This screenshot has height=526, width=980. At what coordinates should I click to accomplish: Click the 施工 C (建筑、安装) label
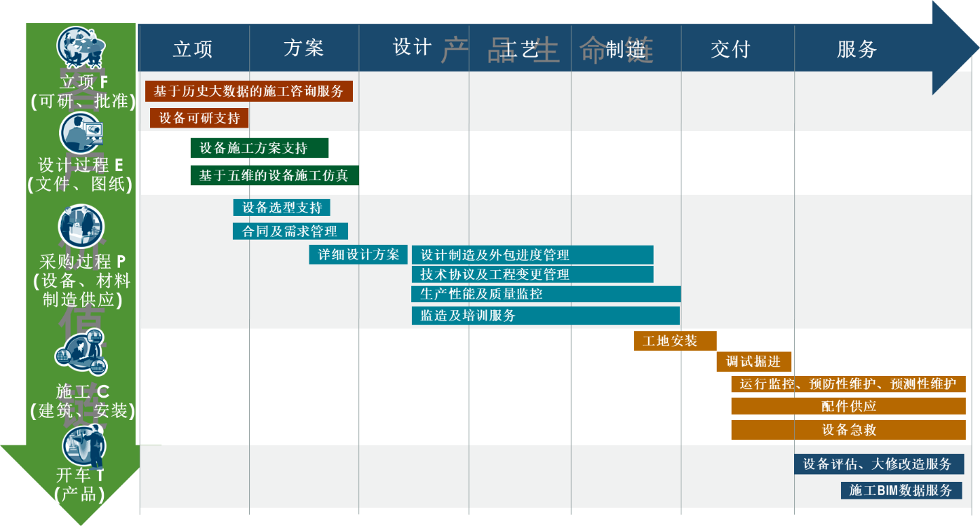pos(83,401)
